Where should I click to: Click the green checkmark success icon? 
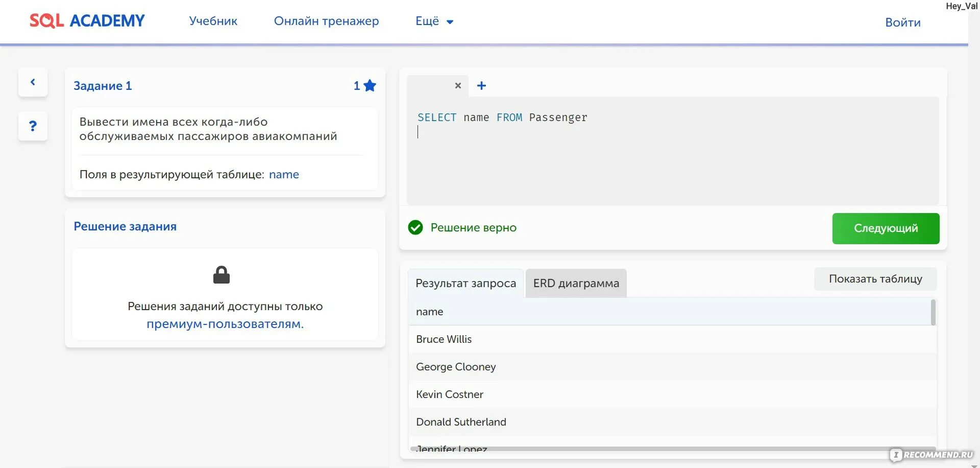pos(415,227)
